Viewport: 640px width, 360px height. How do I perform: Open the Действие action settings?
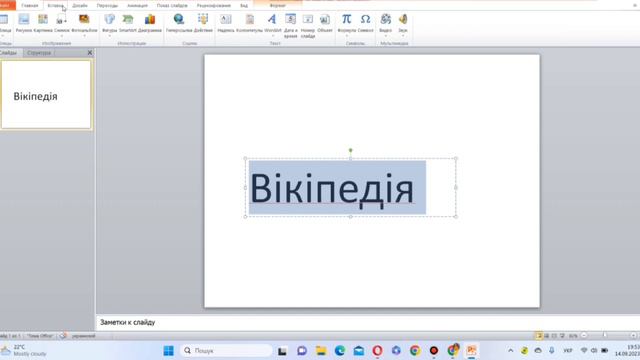coord(203,23)
